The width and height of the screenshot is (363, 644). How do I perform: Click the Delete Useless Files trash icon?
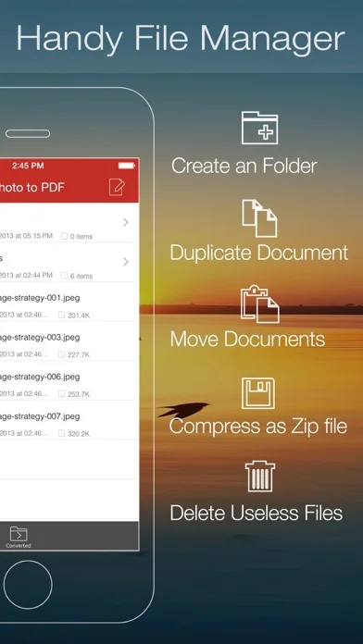260,477
